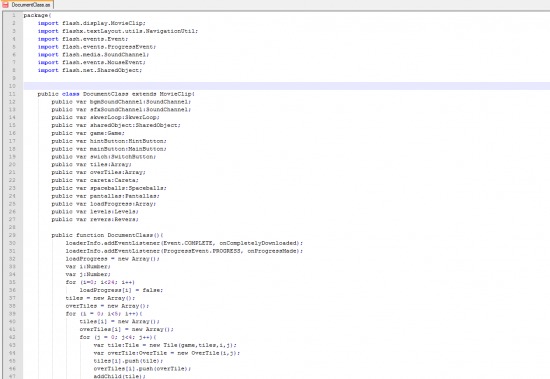Select the DocumentClass.as file tab
550x379 pixels.
[x=27, y=5]
